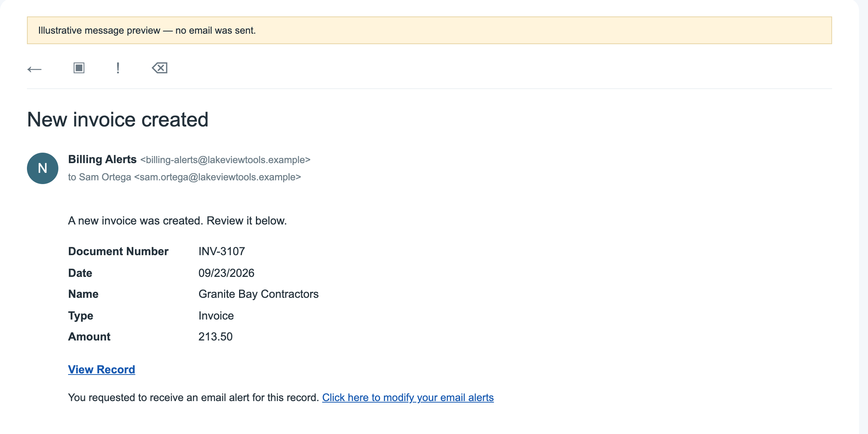Select the Billing Alerts sender name
Image resolution: width=868 pixels, height=434 pixels.
pyautogui.click(x=102, y=159)
